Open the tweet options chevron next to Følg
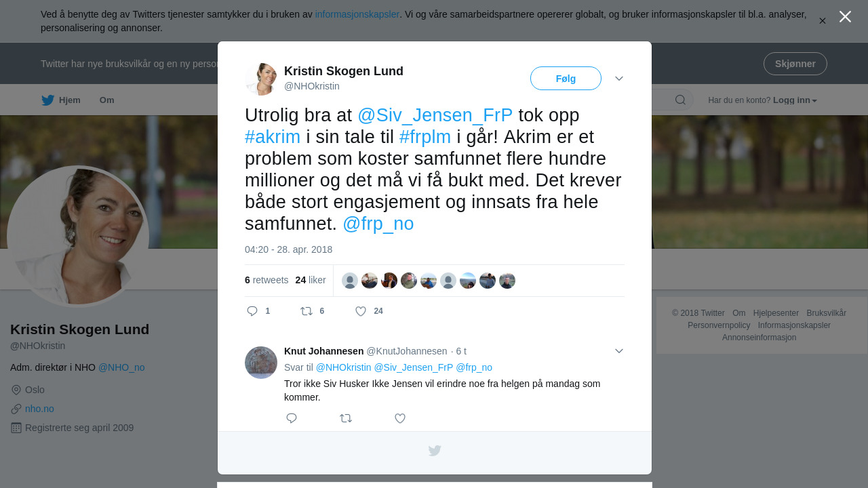 click(619, 79)
